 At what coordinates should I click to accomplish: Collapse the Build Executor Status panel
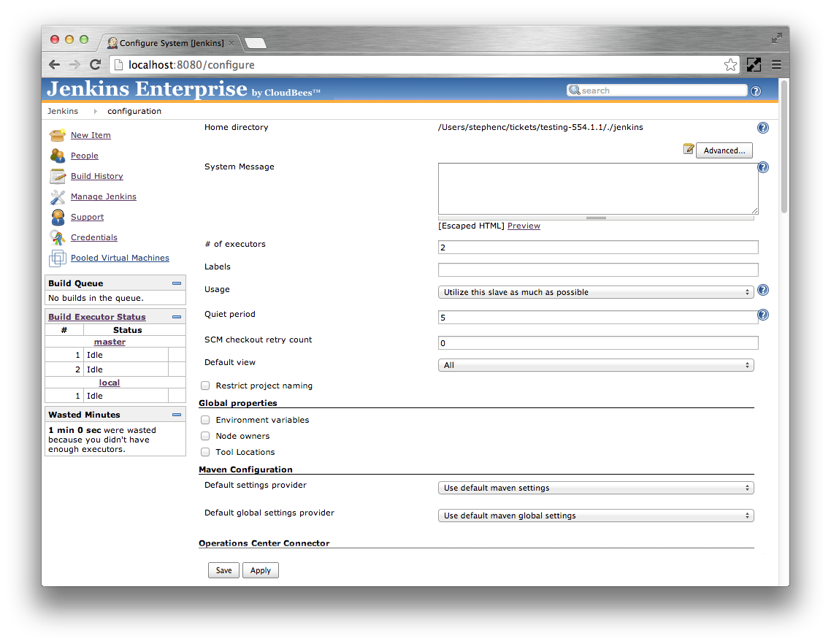point(177,317)
